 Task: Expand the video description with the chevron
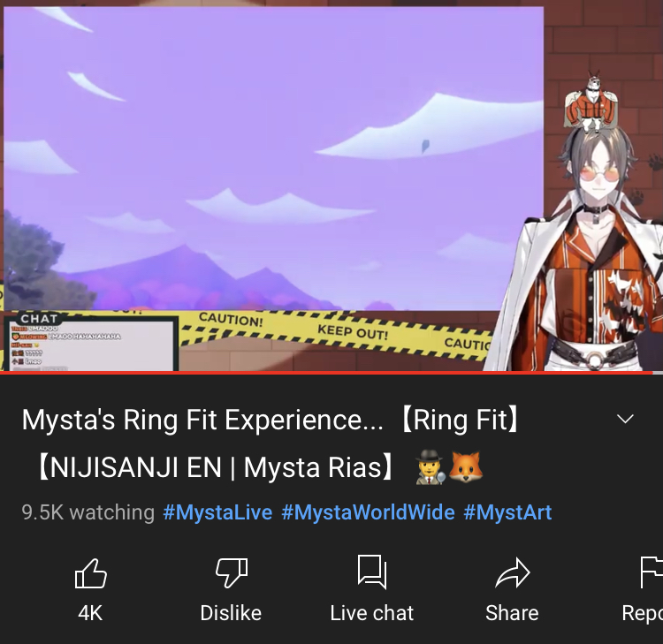[625, 419]
